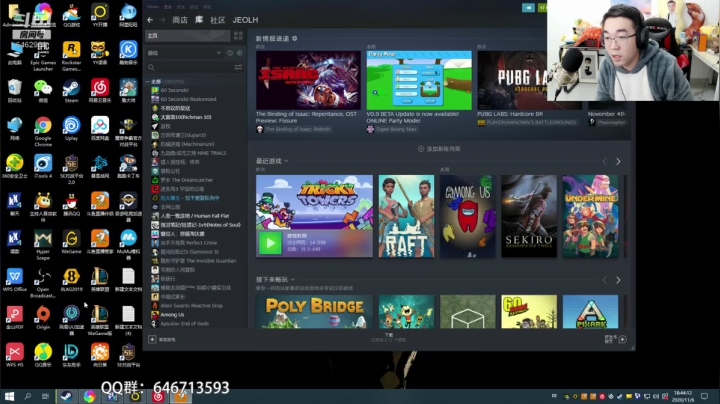Toggle the ready-to-play filter icon
This screenshot has height=404, width=720.
point(240,53)
